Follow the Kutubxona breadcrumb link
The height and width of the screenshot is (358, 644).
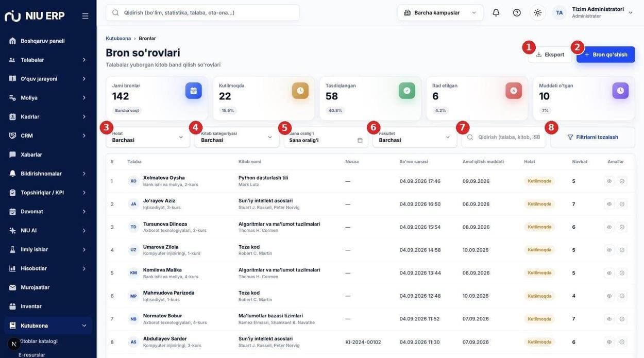(118, 39)
